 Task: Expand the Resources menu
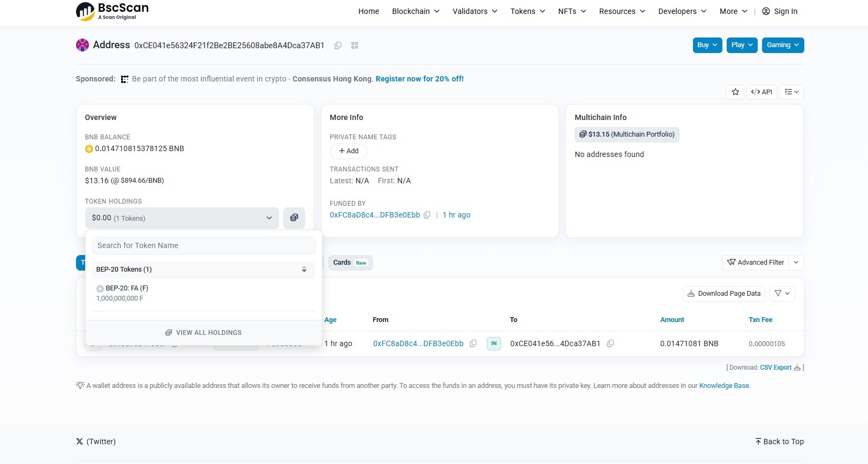pos(622,11)
